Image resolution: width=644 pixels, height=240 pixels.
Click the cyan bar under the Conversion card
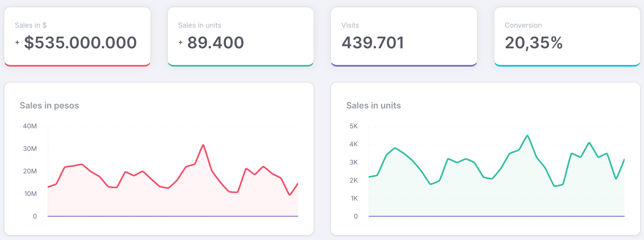[567, 65]
